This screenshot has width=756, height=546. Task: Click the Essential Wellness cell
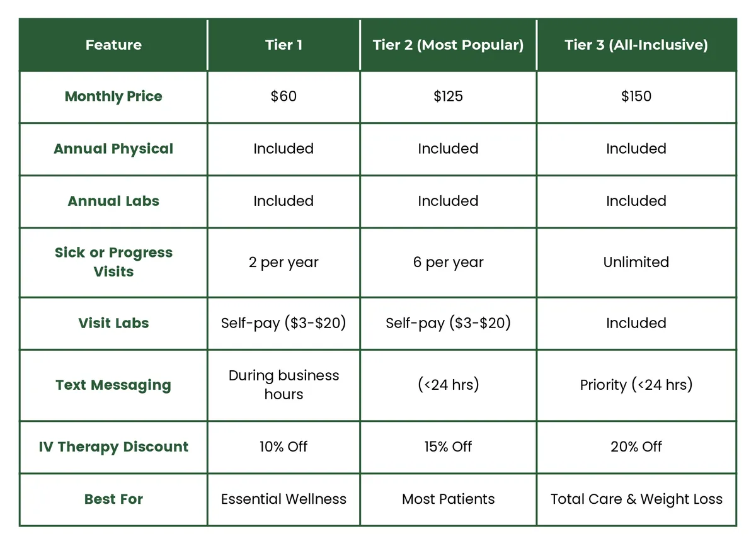(283, 499)
